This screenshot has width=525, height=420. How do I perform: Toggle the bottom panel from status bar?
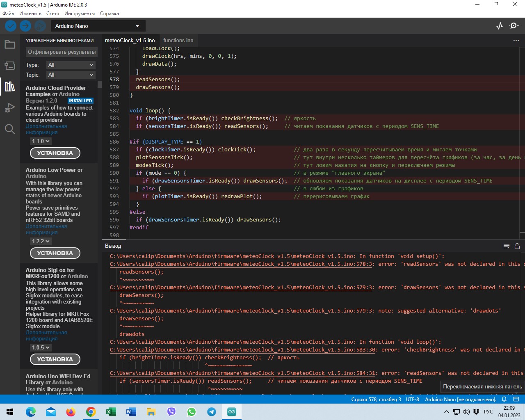pyautogui.click(x=516, y=399)
